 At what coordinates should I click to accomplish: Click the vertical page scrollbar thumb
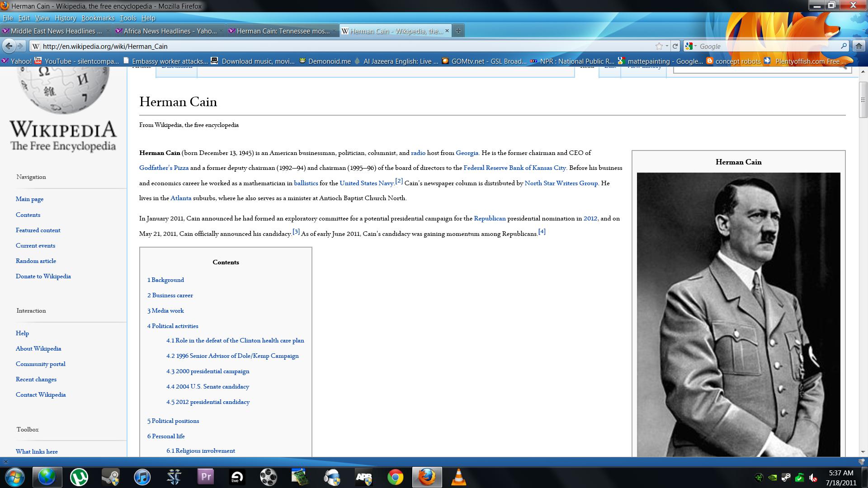pyautogui.click(x=863, y=100)
